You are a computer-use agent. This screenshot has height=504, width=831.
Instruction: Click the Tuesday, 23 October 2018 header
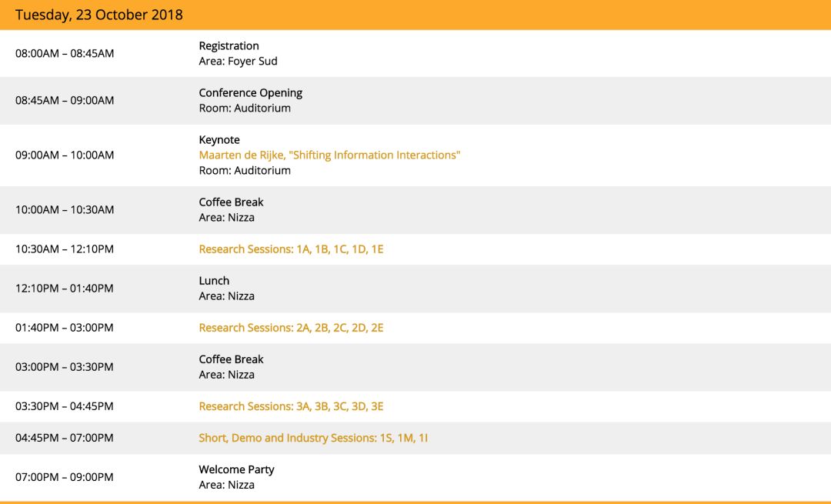99,15
